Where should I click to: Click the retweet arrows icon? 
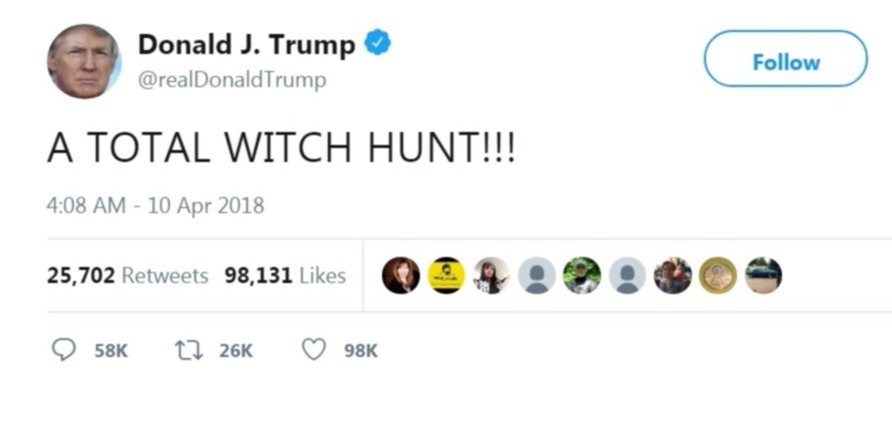pyautogui.click(x=188, y=351)
